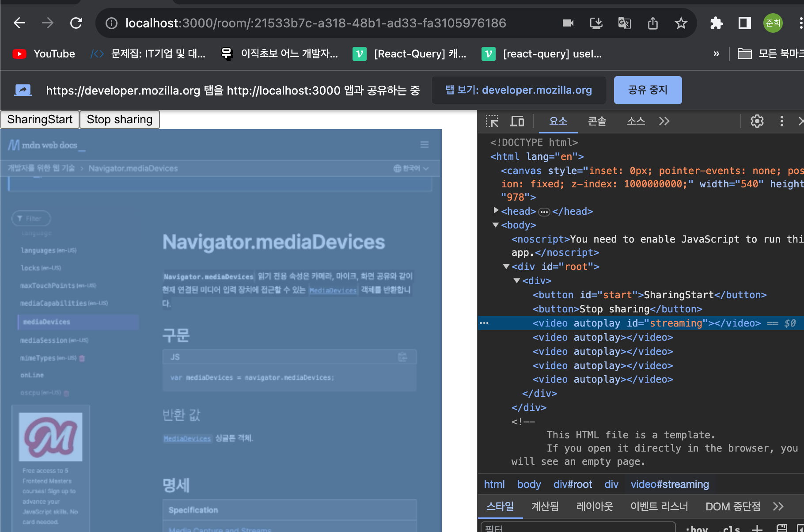Show more style pane tabs chevron
The image size is (804, 532).
778,506
